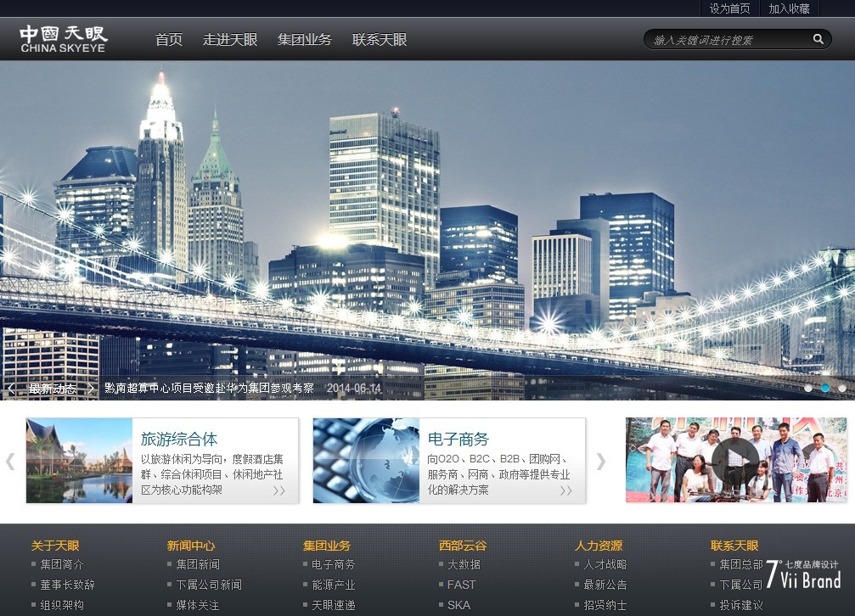Screen dimensions: 855x616
Task: Play the video on the group photo
Action: [734, 461]
